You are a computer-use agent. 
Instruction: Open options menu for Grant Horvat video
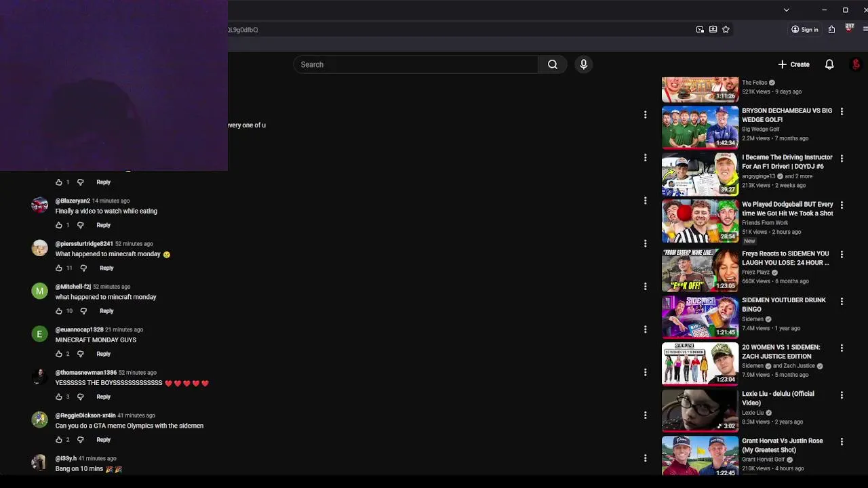tap(842, 441)
